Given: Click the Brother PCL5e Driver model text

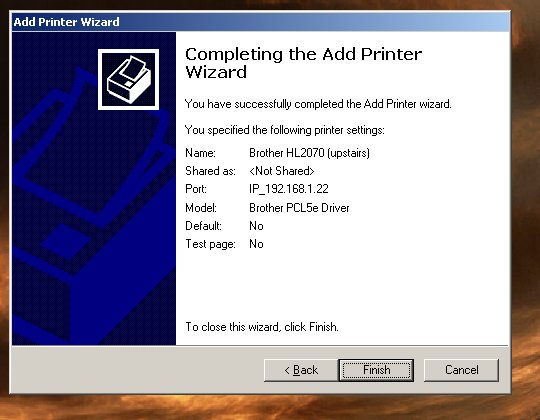Looking at the screenshot, I should (x=299, y=208).
